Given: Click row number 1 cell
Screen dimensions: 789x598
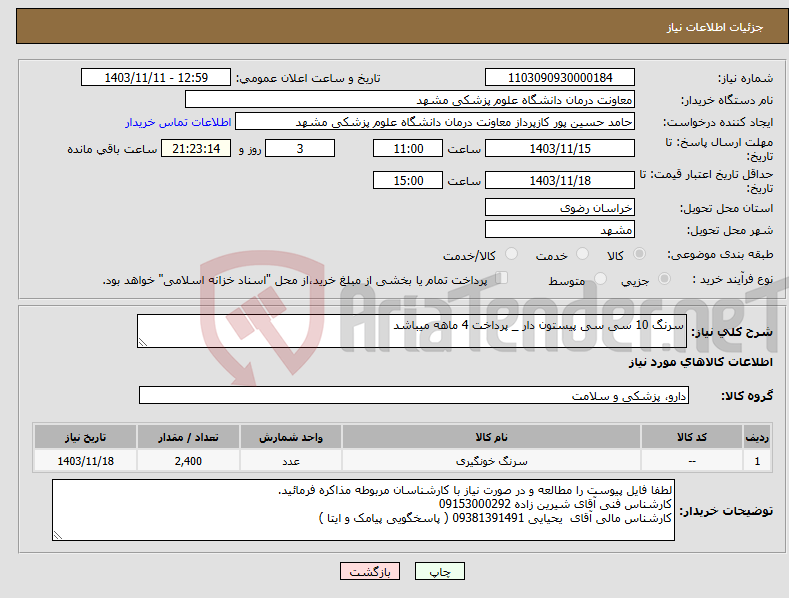Looking at the screenshot, I should point(757,461).
